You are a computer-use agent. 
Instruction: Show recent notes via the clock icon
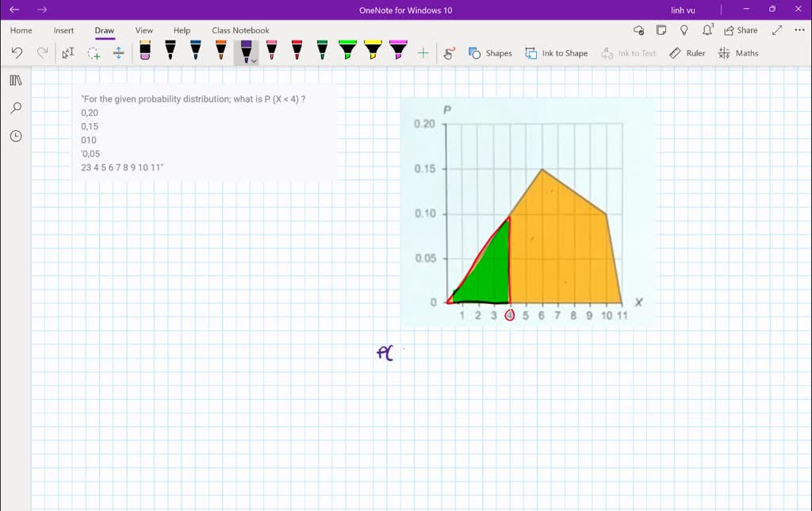(17, 136)
